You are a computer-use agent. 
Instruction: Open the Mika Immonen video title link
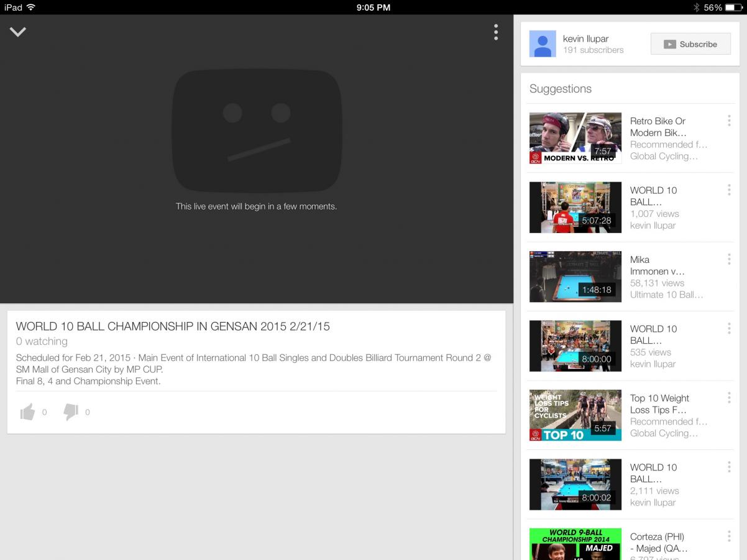tap(657, 265)
